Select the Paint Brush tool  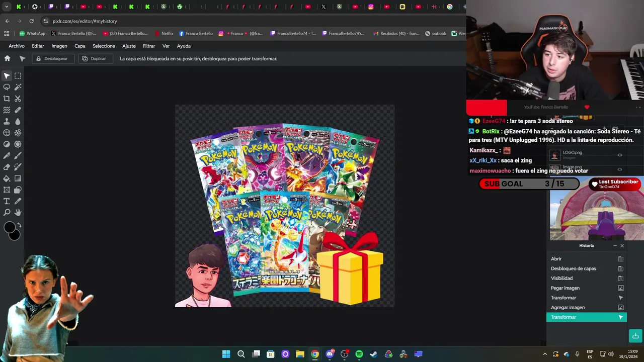click(x=18, y=155)
